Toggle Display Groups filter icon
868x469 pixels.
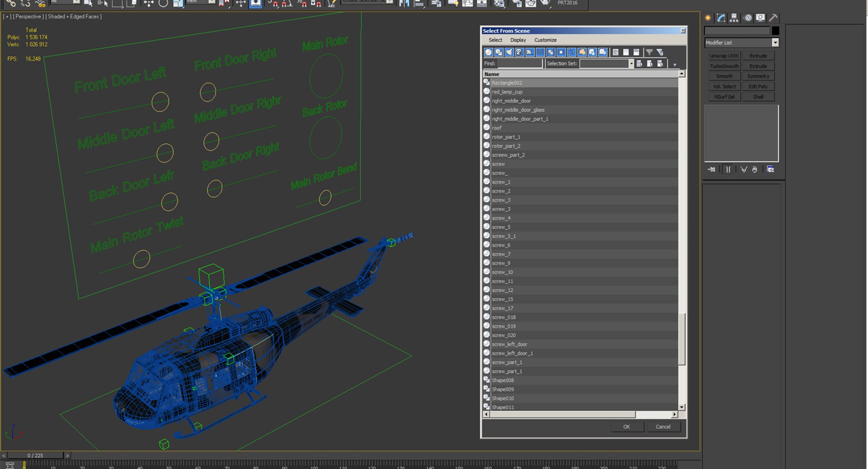[x=551, y=52]
